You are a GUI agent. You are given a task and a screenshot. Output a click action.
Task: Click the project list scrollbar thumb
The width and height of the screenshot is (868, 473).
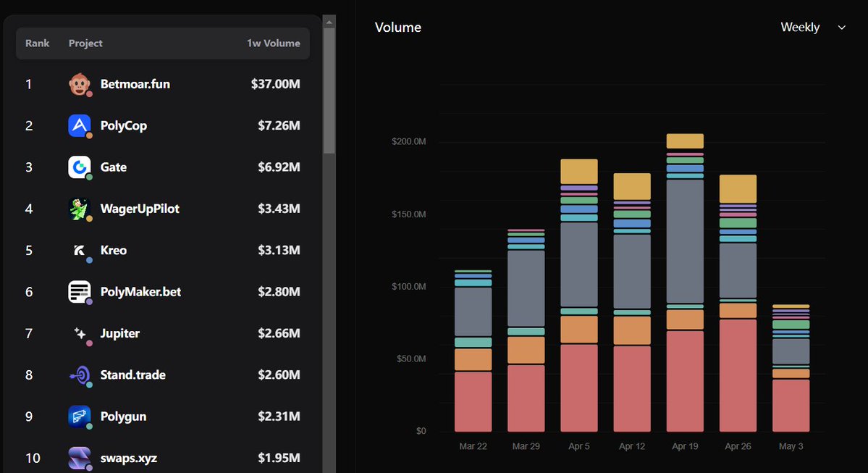(x=329, y=91)
